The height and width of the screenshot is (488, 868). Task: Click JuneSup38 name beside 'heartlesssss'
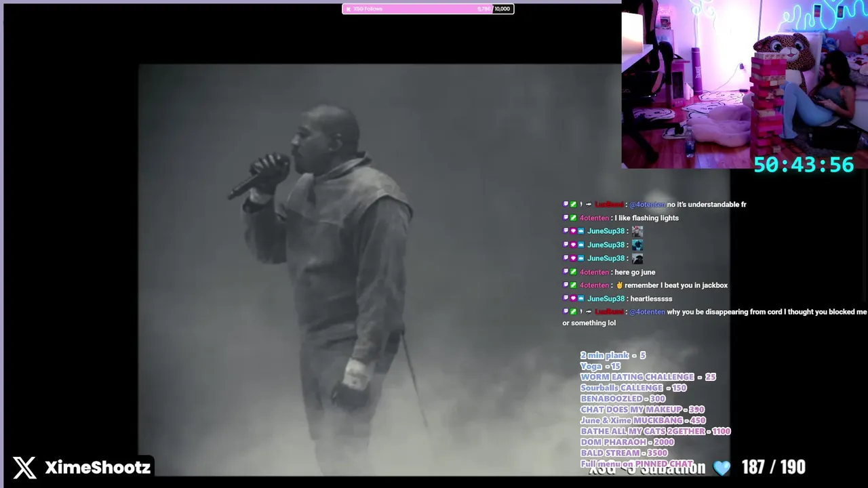pyautogui.click(x=606, y=299)
